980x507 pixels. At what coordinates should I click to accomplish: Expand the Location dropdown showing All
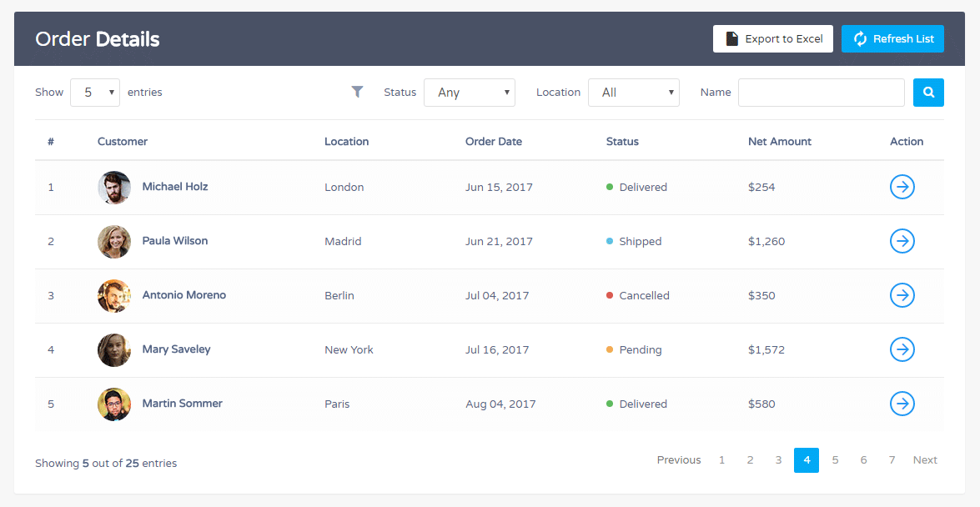tap(634, 92)
